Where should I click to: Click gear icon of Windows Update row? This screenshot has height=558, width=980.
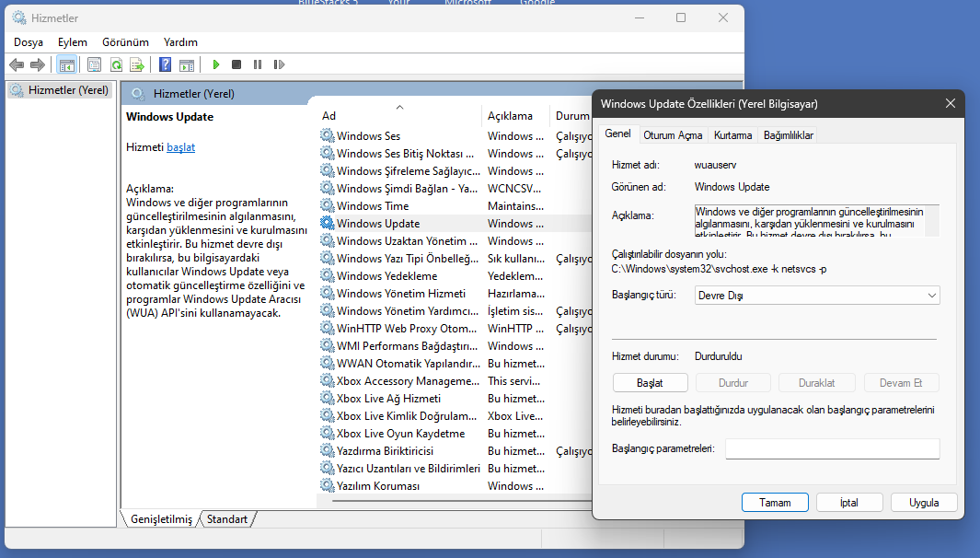pyautogui.click(x=327, y=223)
